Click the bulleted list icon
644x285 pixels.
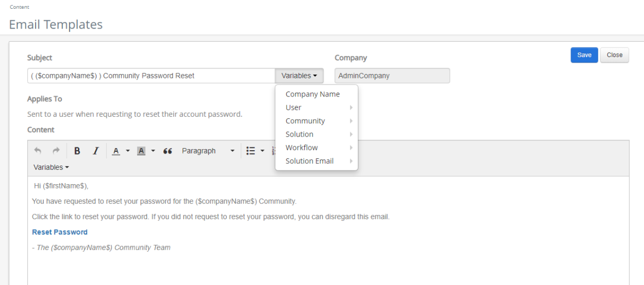click(x=250, y=151)
